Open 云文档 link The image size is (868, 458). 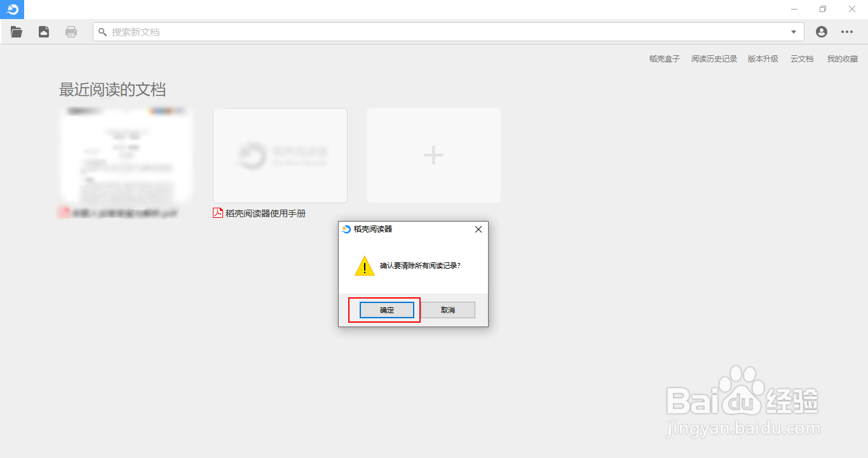pos(802,58)
